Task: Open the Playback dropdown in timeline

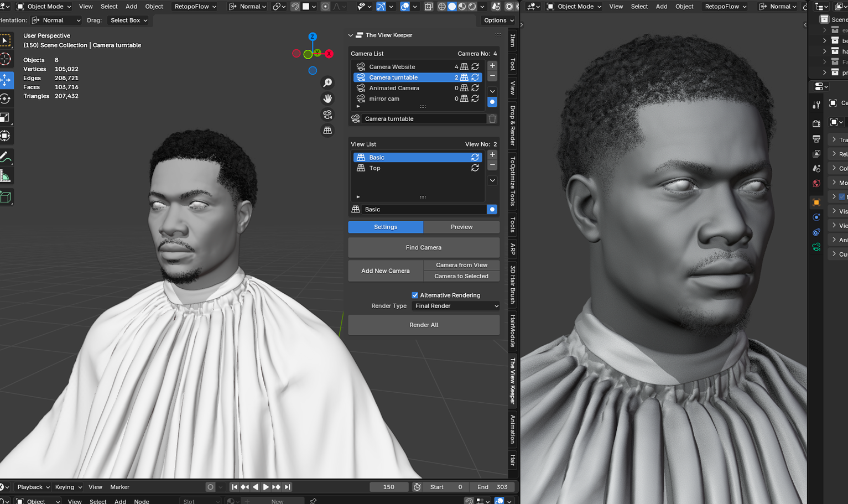Action: (33, 487)
